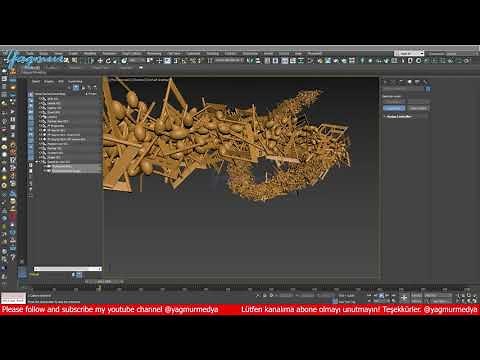Open the Animation menu
This screenshot has height=360, width=480.
pyautogui.click(x=110, y=53)
